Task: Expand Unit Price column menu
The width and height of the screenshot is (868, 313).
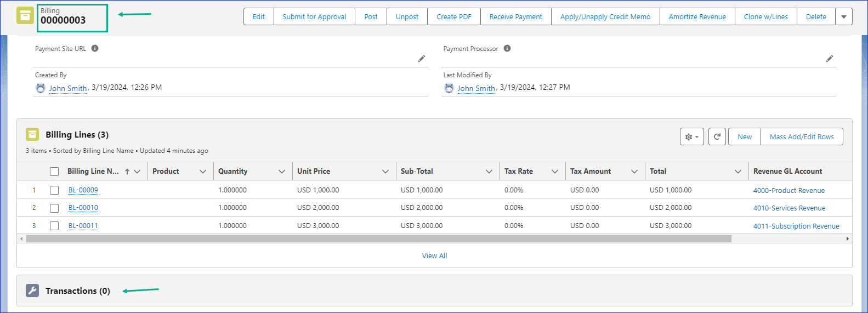Action: 385,172
